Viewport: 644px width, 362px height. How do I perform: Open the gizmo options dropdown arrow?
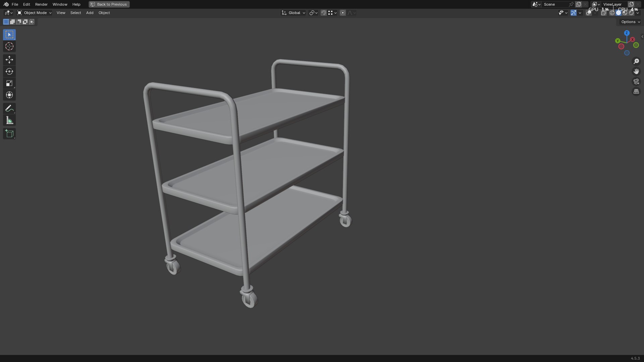[580, 13]
